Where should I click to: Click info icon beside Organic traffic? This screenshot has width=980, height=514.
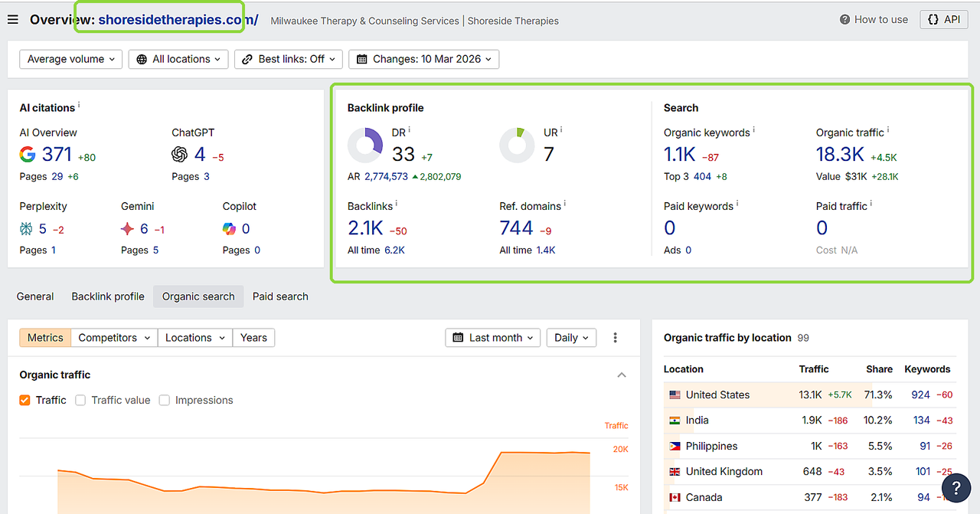tap(888, 131)
